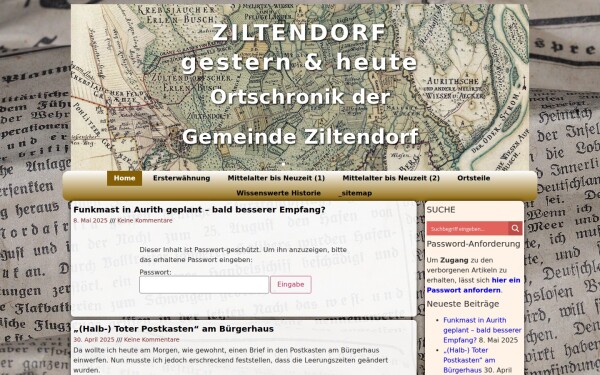This screenshot has width=600, height=375.
Task: Click the search magnifier icon
Action: pyautogui.click(x=515, y=228)
